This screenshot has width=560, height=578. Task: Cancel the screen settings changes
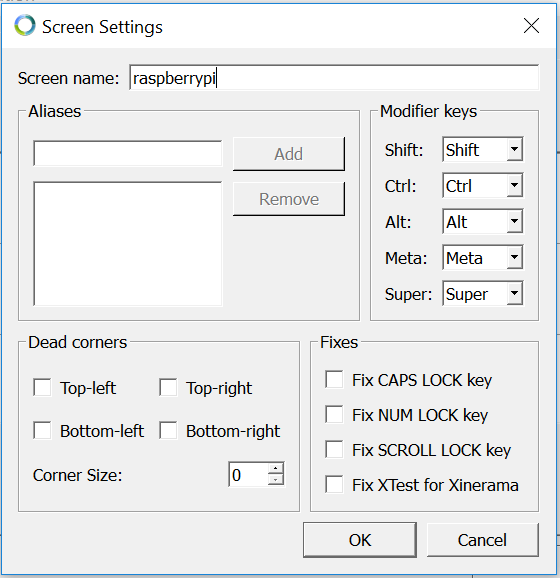(483, 540)
